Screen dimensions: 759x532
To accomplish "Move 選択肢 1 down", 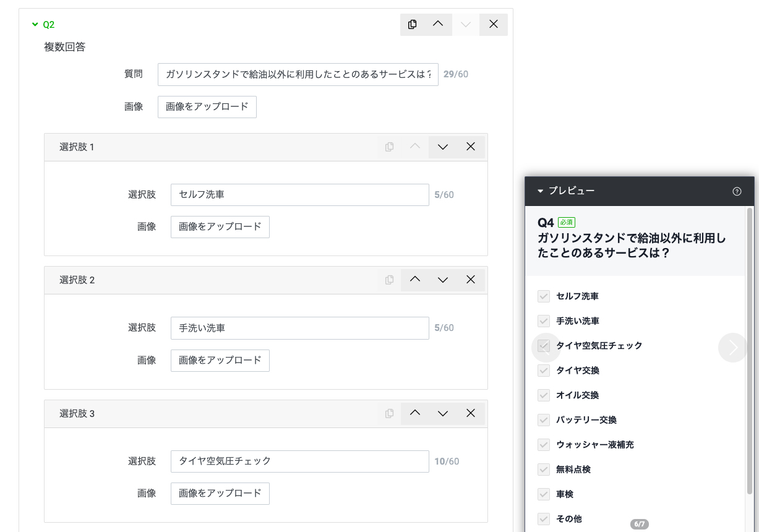I will tap(442, 147).
